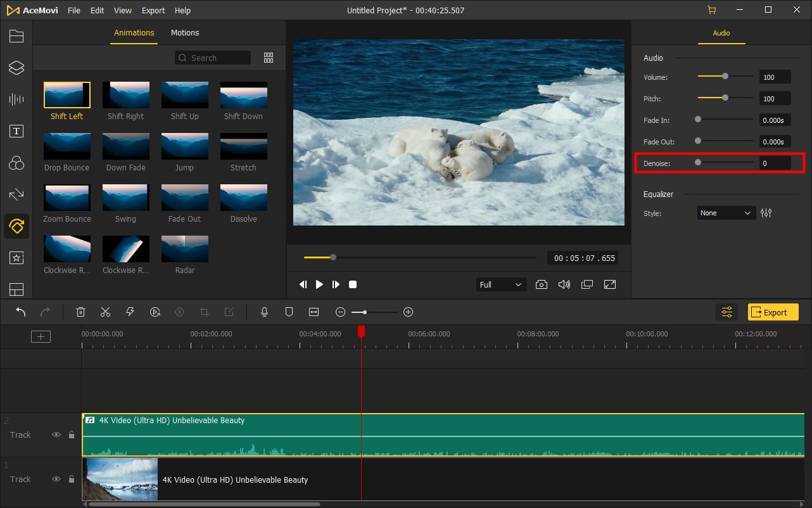Open the Equalizer Style dropdown
The width and height of the screenshot is (812, 508).
click(726, 213)
